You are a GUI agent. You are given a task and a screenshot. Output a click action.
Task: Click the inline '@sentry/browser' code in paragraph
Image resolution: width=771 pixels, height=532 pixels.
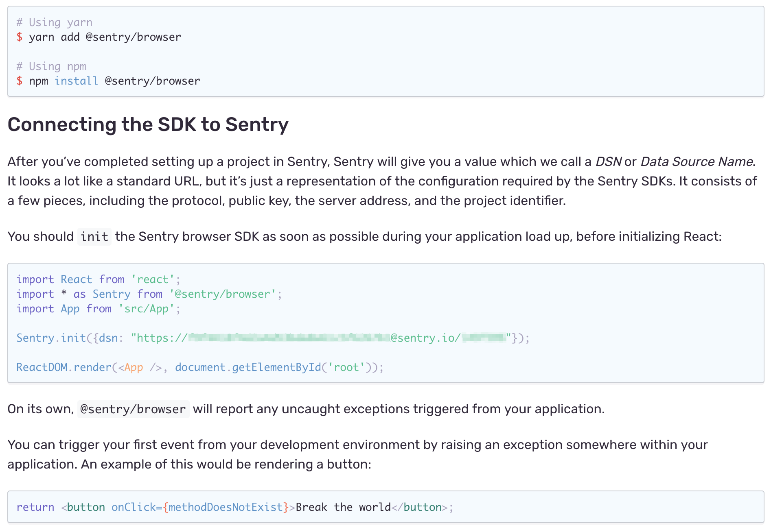tap(133, 409)
